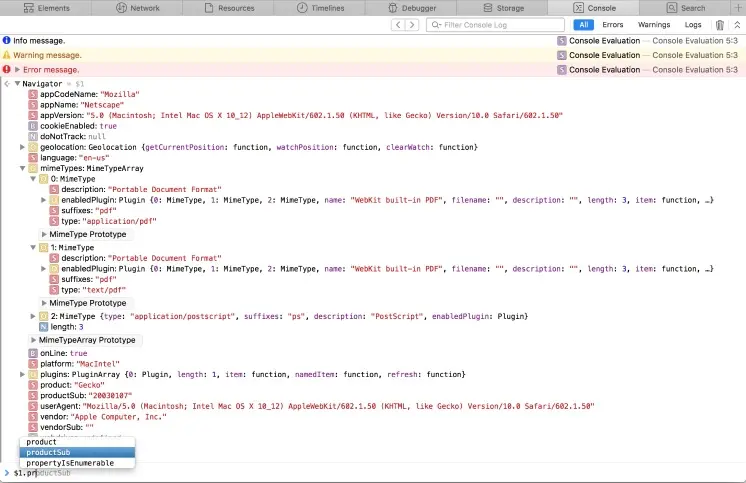Switch to the Debugger tab

coord(411,8)
